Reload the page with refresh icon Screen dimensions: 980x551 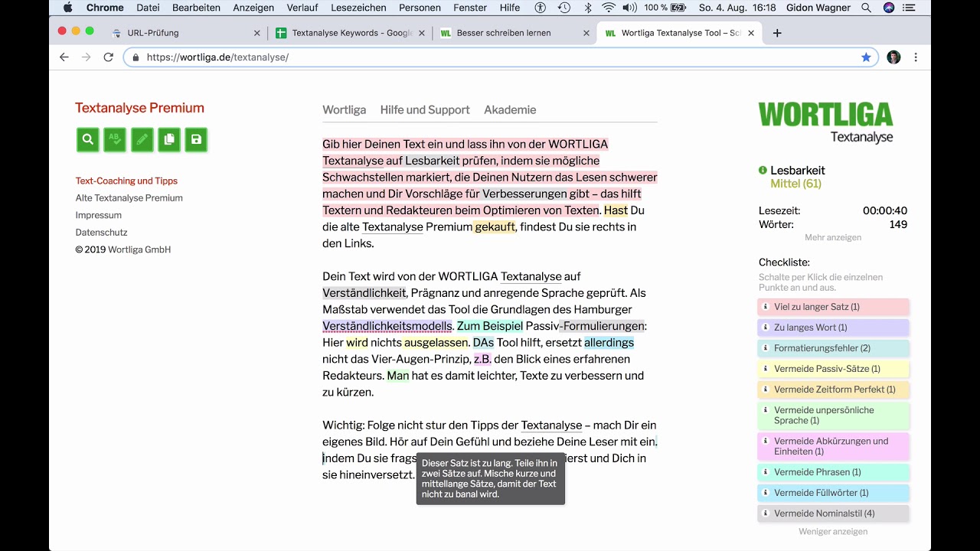tap(108, 57)
